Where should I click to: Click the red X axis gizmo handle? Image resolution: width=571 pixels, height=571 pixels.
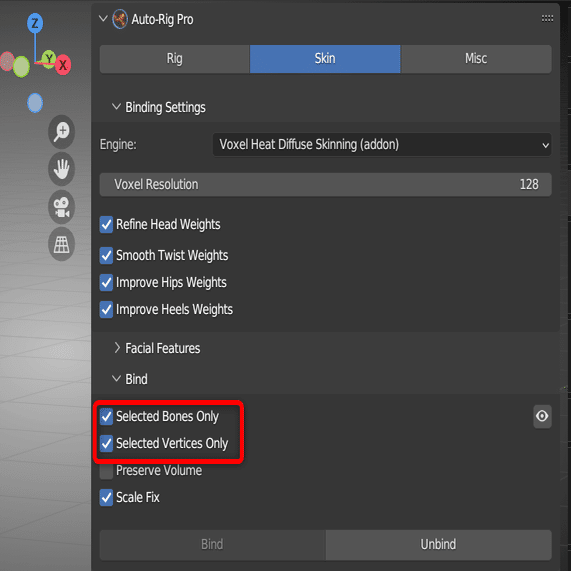[x=63, y=65]
